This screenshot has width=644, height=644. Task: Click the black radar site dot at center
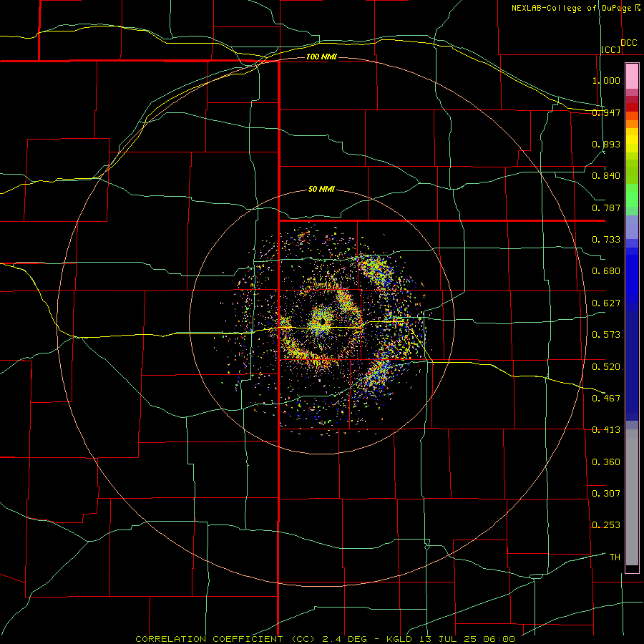[324, 321]
